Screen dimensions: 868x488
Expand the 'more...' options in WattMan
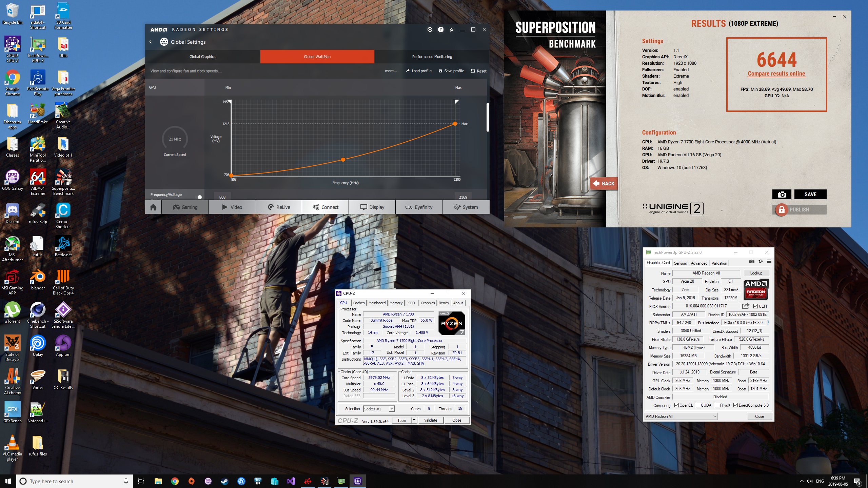391,71
